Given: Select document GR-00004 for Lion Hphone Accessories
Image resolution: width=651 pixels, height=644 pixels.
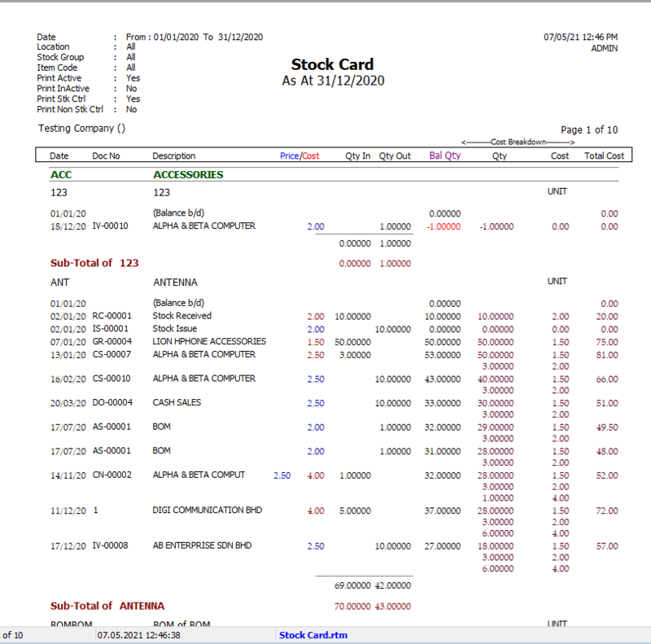Looking at the screenshot, I should [x=111, y=342].
